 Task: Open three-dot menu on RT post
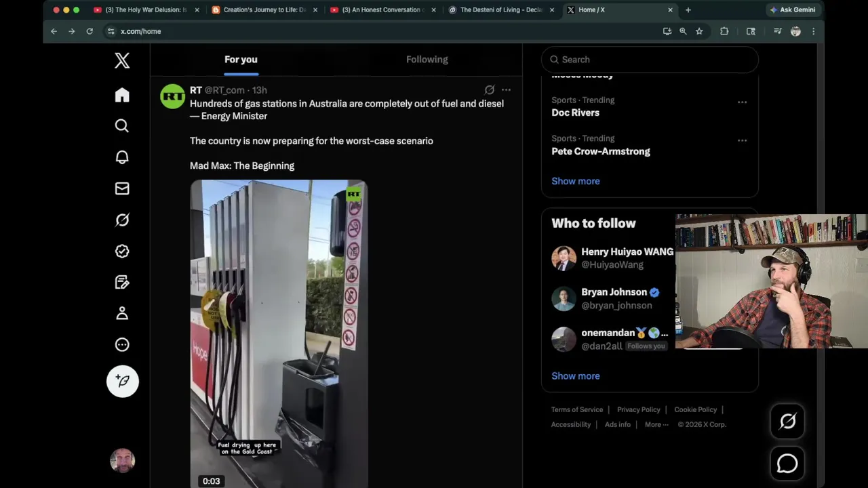click(x=506, y=89)
